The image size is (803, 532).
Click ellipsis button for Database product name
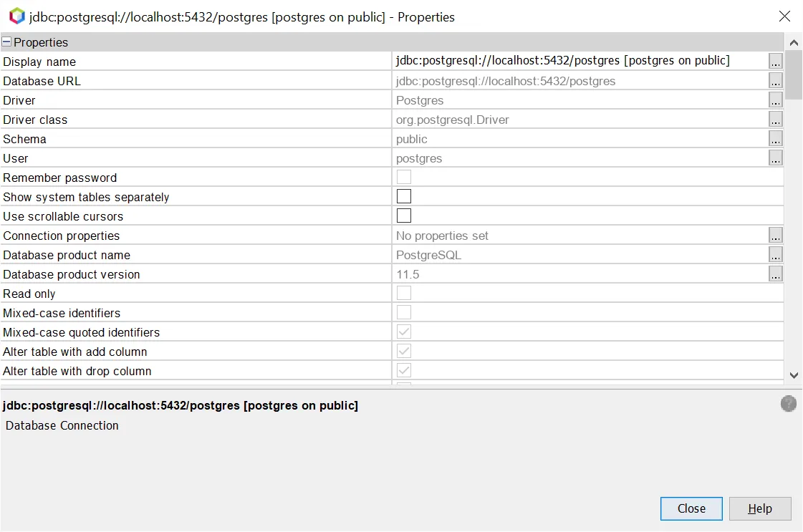tap(776, 255)
